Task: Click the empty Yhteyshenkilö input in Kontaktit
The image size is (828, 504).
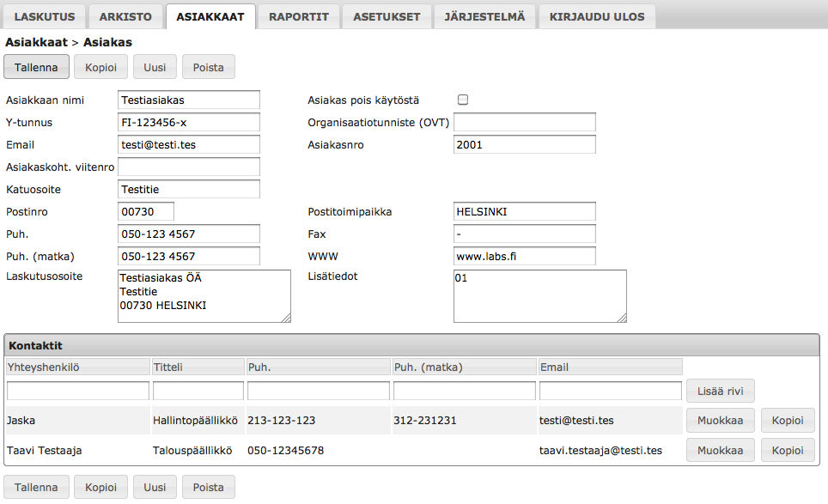Action: 77,390
